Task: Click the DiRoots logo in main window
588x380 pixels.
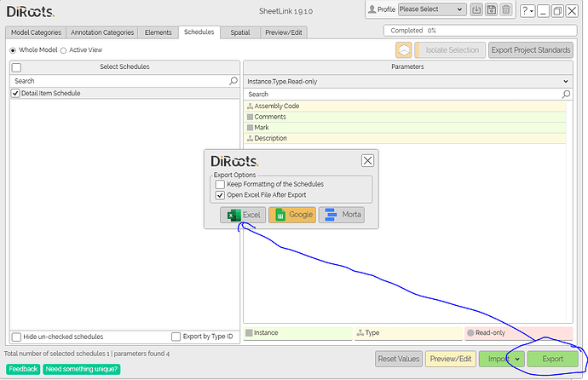Action: pyautogui.click(x=31, y=12)
